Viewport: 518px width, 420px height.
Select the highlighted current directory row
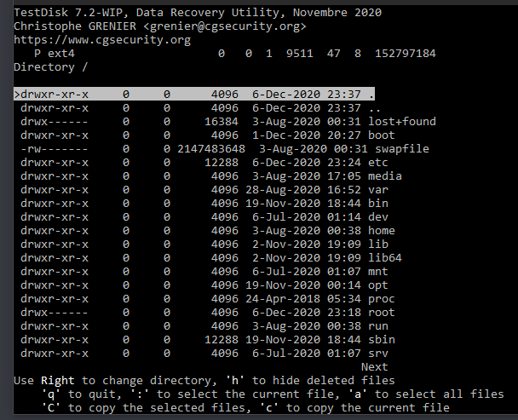click(194, 95)
